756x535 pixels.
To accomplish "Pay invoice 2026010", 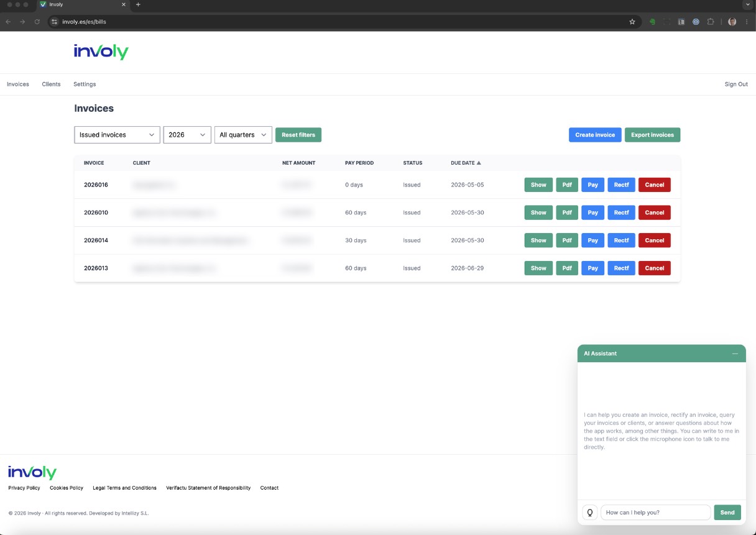I will tap(593, 213).
